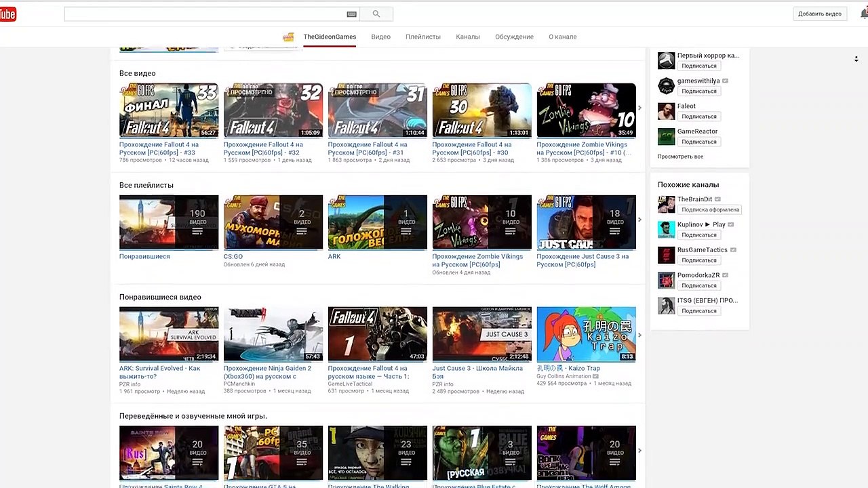Show more playlists with Все плейлисты arrow
Screen dimensions: 868x488
pyautogui.click(x=639, y=220)
